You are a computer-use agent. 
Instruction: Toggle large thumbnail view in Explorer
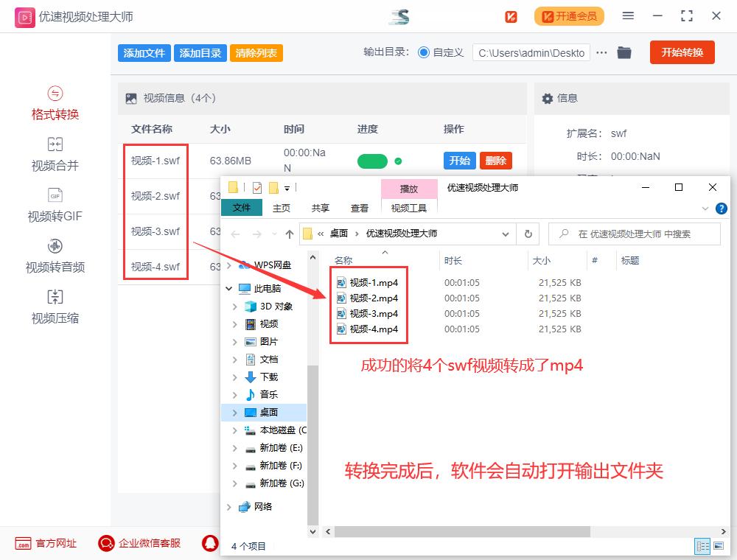click(719, 546)
